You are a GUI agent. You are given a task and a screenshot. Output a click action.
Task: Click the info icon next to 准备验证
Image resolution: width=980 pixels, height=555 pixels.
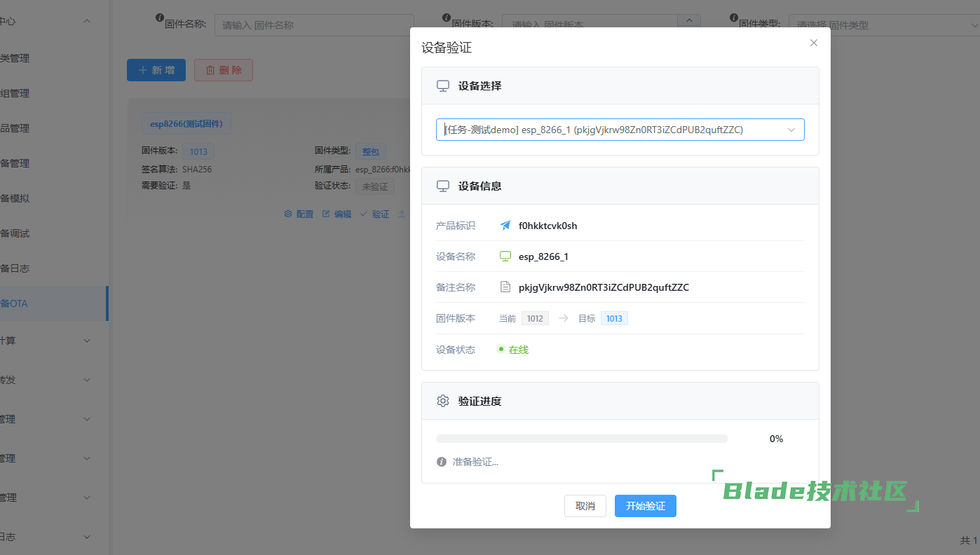pyautogui.click(x=442, y=462)
